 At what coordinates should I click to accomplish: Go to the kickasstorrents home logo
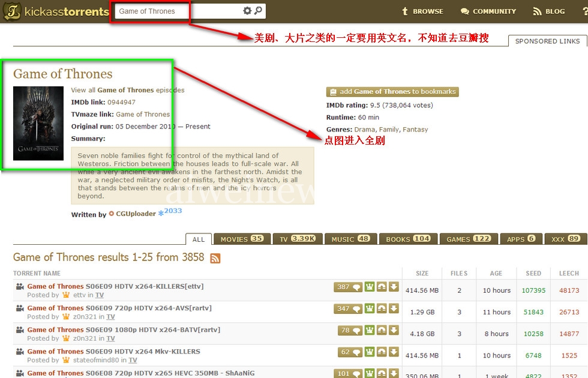point(56,11)
